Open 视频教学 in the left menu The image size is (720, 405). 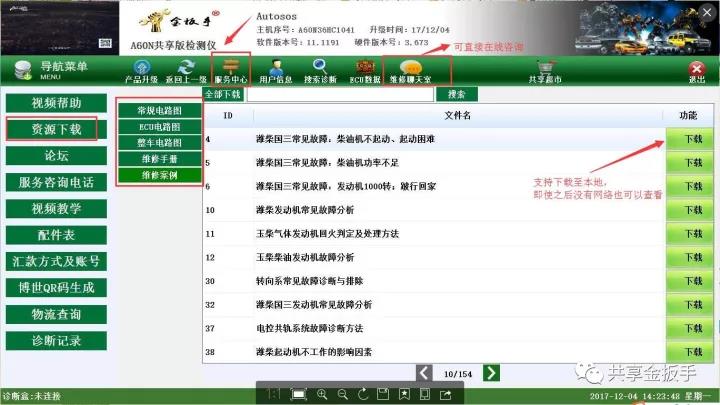(x=56, y=208)
